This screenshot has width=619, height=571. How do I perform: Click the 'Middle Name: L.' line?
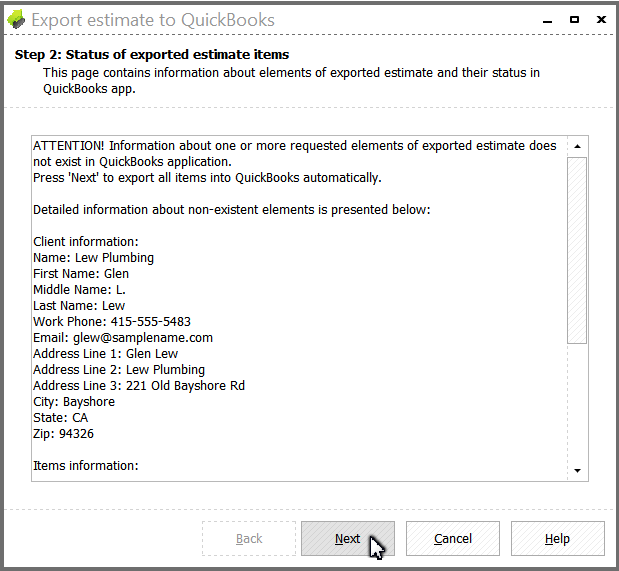point(79,289)
